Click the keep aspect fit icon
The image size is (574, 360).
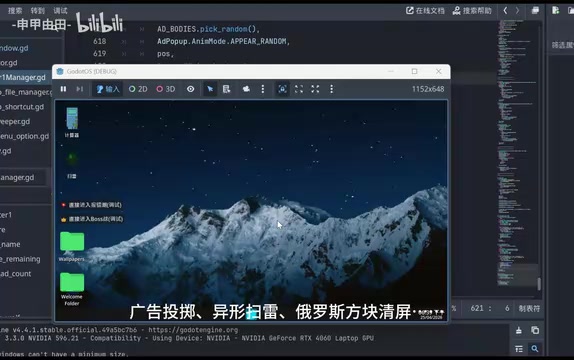[299, 89]
